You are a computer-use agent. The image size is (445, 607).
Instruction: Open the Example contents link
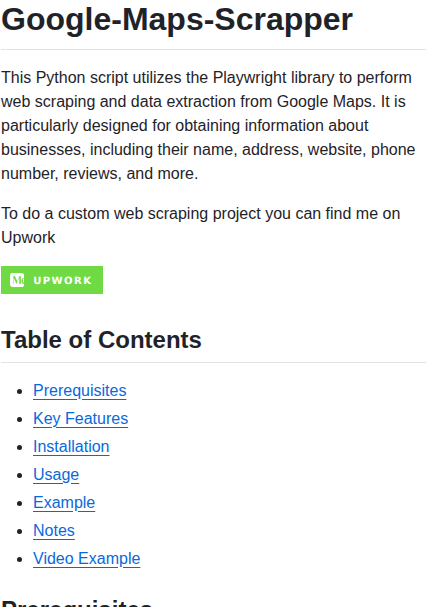click(64, 502)
